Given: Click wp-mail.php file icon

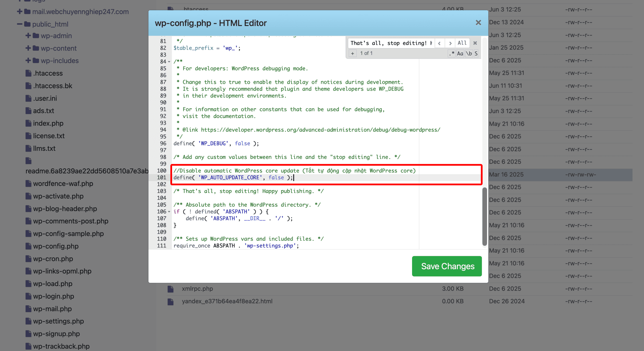Looking at the screenshot, I should point(28,309).
